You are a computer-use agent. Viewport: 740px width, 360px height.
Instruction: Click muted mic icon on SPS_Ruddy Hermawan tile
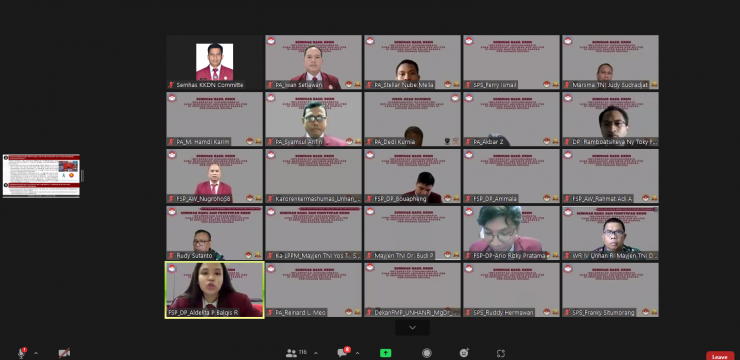(x=468, y=312)
